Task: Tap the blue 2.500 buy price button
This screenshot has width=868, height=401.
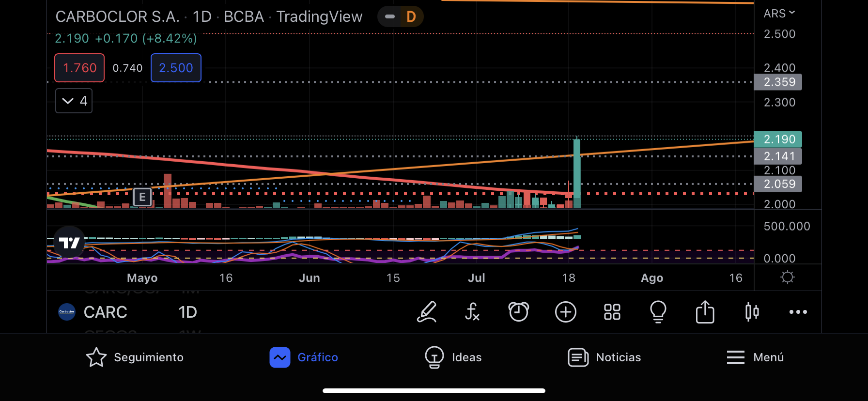Action: pyautogui.click(x=176, y=68)
